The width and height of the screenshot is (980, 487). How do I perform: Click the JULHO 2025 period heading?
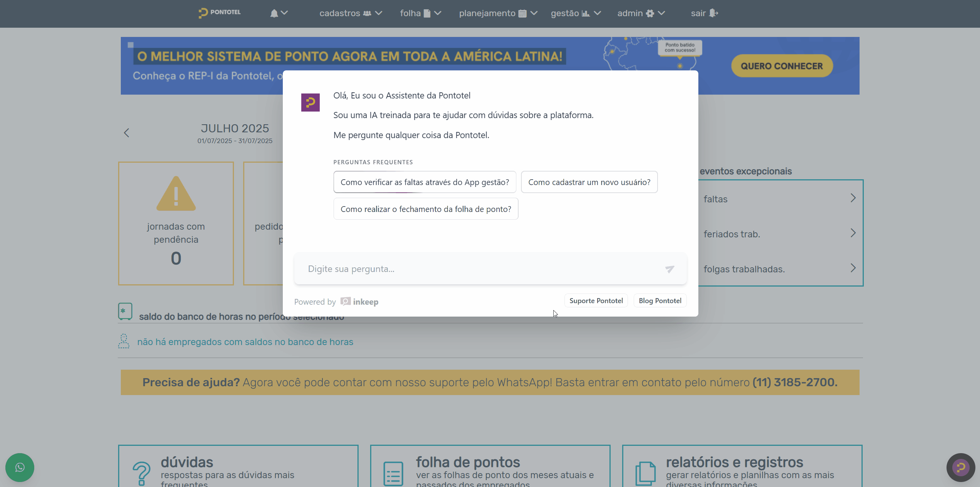(x=235, y=128)
